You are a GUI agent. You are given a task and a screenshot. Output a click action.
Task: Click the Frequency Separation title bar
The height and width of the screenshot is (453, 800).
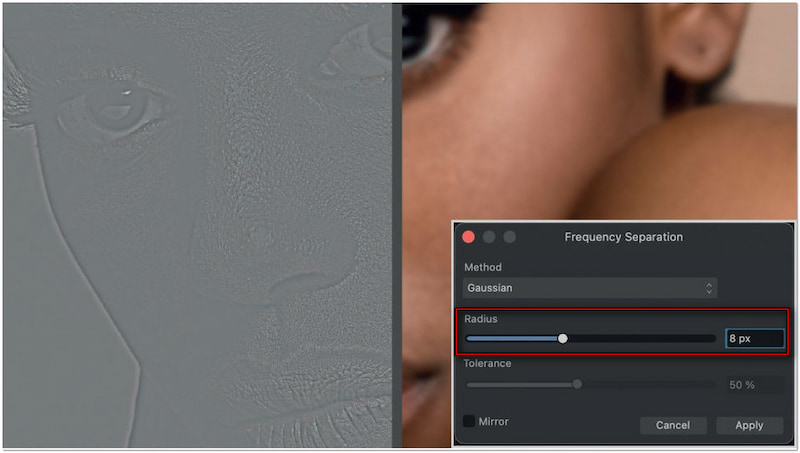click(x=623, y=237)
